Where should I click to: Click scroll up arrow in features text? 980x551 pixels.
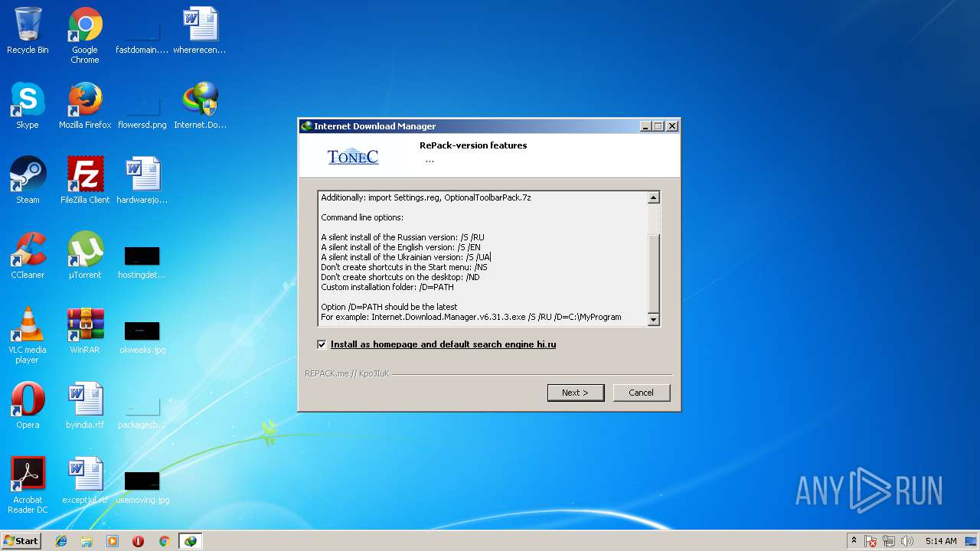[x=654, y=197]
